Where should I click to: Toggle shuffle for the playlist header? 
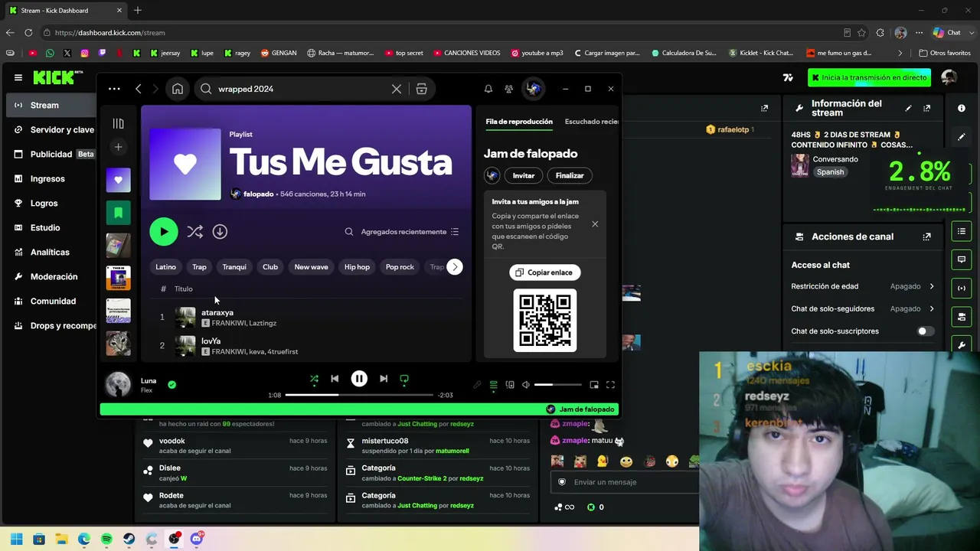194,231
